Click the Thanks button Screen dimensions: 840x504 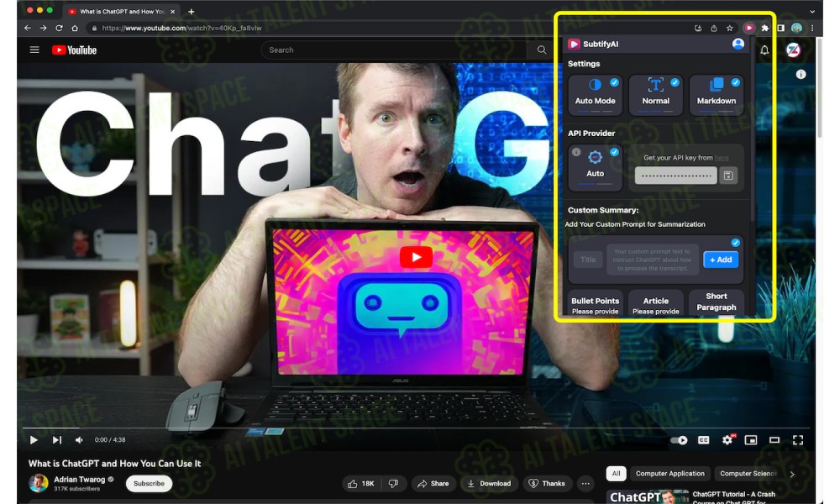tap(547, 484)
